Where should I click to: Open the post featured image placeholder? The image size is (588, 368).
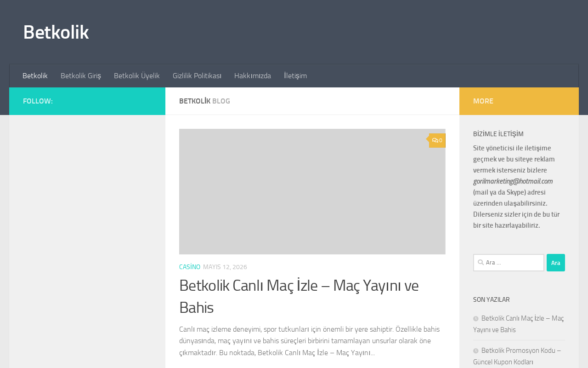(312, 191)
